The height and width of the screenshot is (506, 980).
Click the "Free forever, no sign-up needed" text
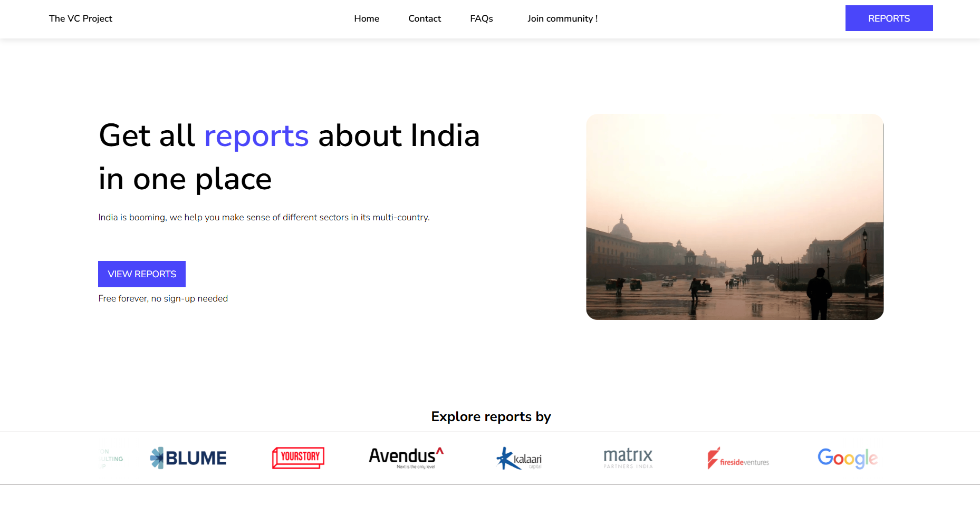[x=163, y=298]
